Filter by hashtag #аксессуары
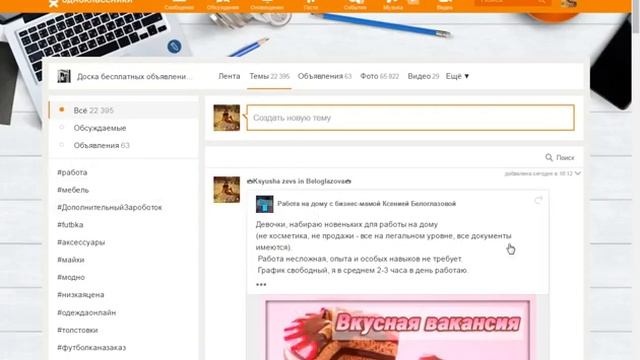 tap(81, 242)
